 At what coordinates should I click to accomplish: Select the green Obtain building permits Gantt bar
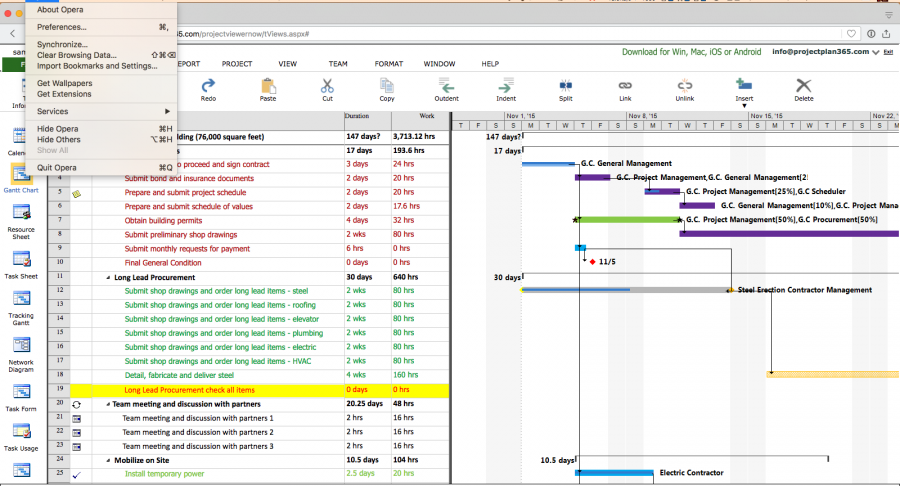(628, 220)
